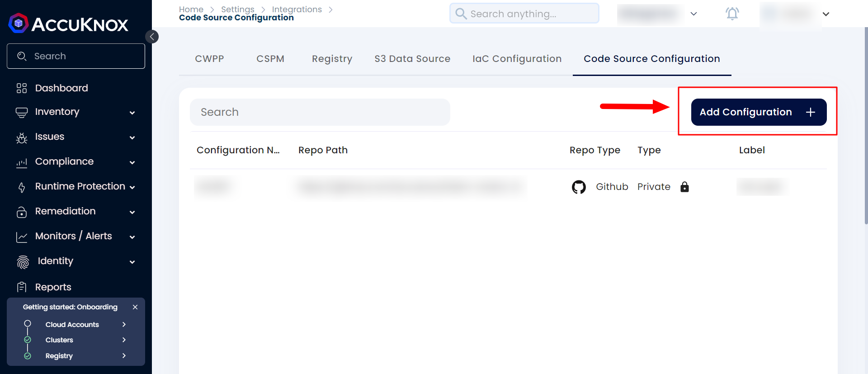
Task: Open Registry onboarding step
Action: [x=59, y=356]
